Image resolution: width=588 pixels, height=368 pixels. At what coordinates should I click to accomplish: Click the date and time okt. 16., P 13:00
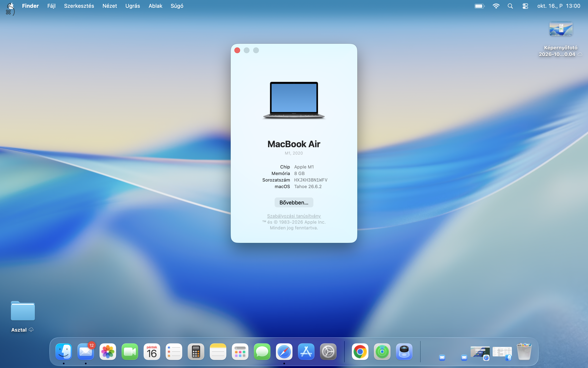pos(559,6)
